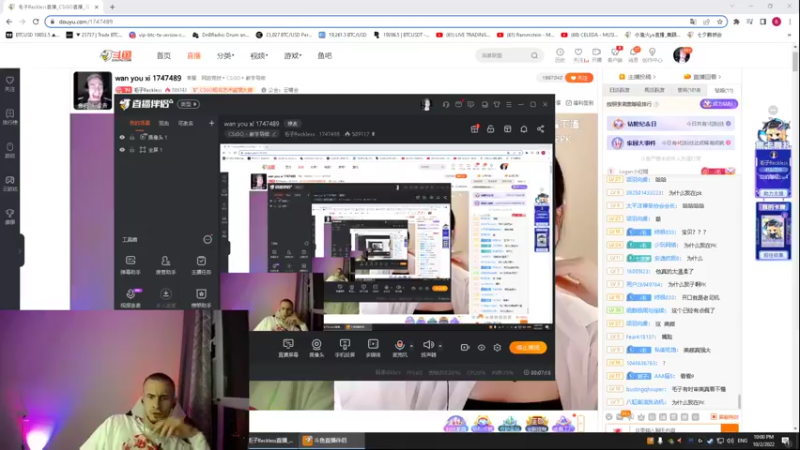This screenshot has height=450, width=800.
Task: Lock the 全屏 1 source layer
Action: [x=132, y=150]
